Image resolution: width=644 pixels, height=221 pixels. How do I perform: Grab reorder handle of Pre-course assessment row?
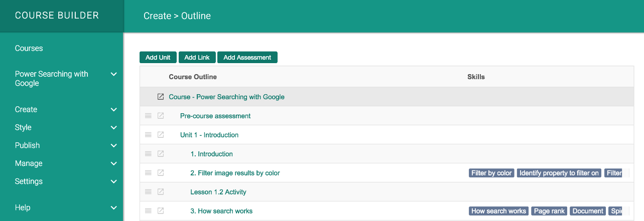click(148, 116)
